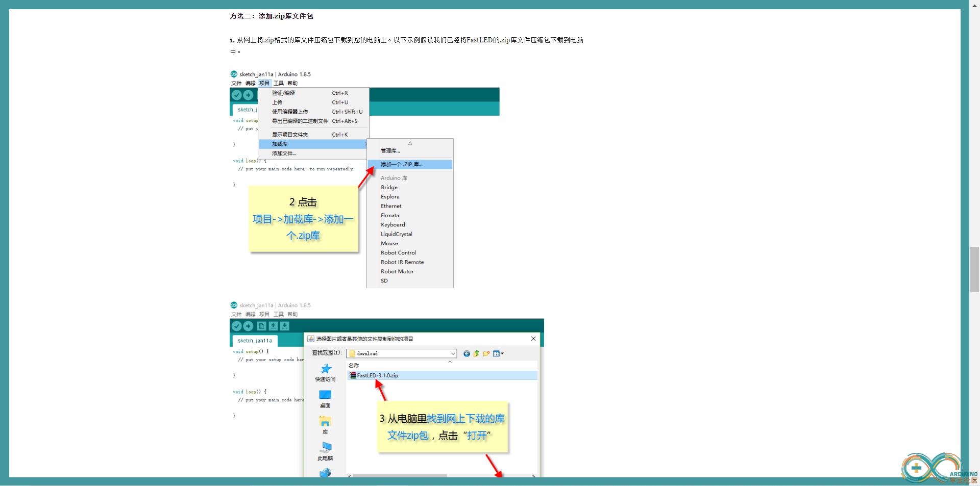Choose 管理库... in the submenu
This screenshot has width=980, height=486.
click(x=410, y=151)
